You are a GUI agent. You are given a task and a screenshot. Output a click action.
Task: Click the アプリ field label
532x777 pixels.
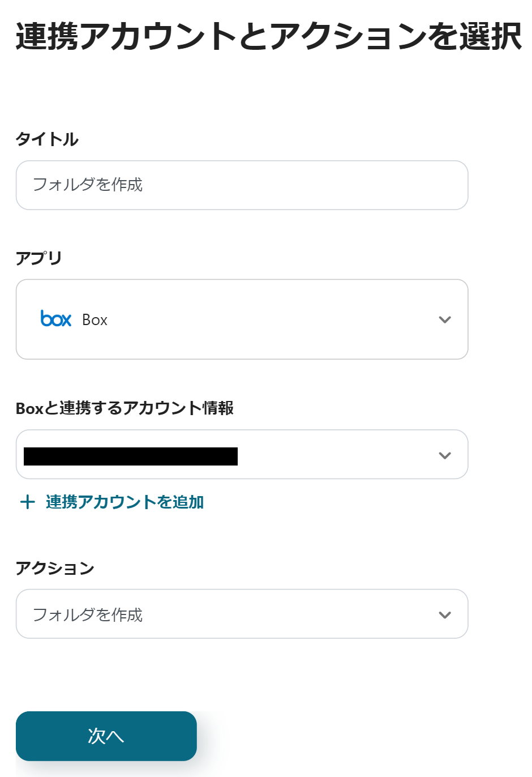click(38, 258)
